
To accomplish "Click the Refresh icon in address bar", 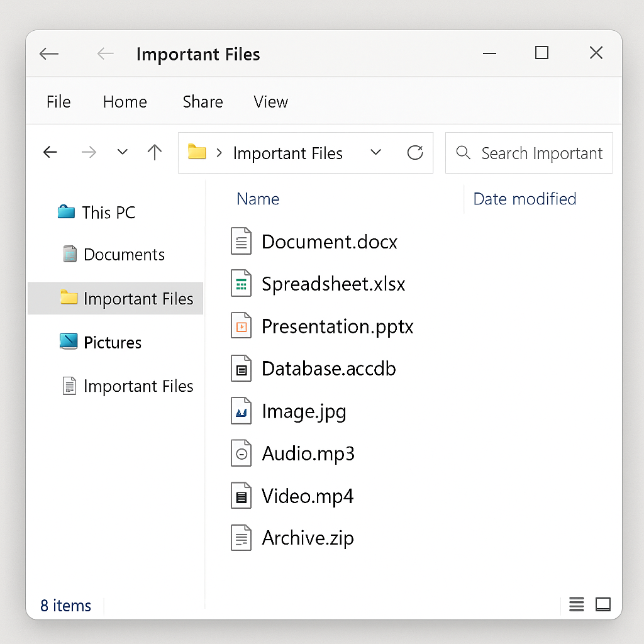I will [x=415, y=153].
